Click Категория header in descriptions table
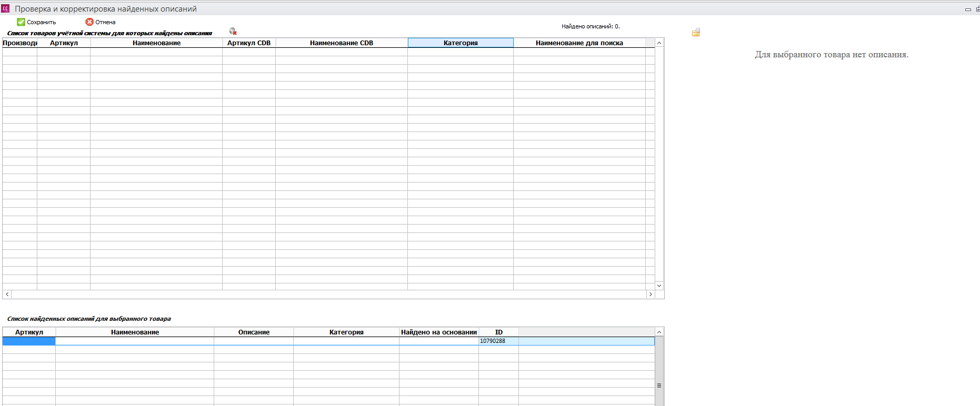 346,332
